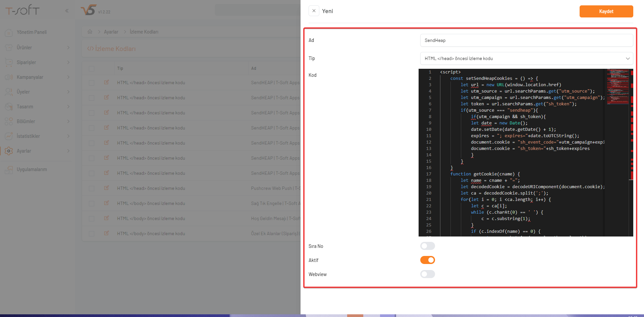This screenshot has width=644, height=317.
Task: Click the Ayarlar gear icon
Action: [x=9, y=151]
